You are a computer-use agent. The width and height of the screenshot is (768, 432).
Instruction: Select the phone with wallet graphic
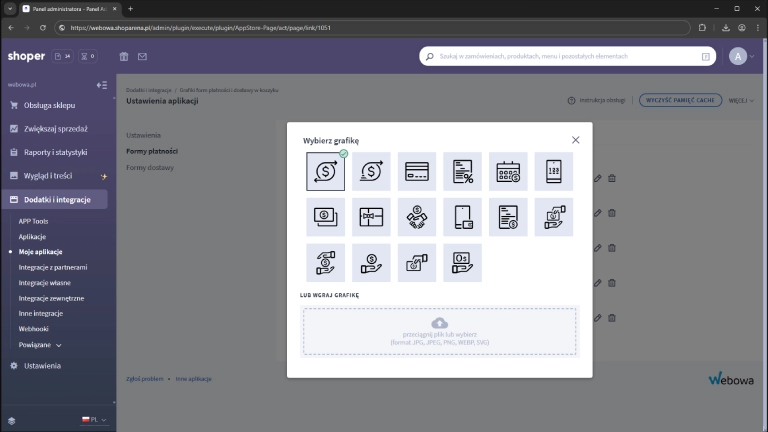462,217
